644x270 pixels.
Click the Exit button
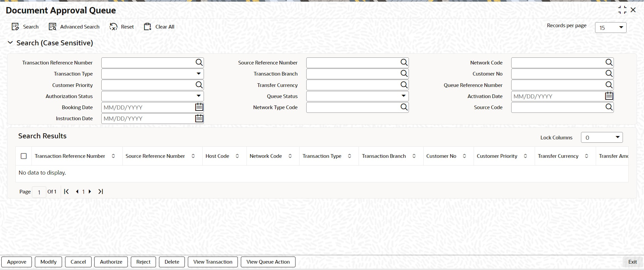[632, 262]
